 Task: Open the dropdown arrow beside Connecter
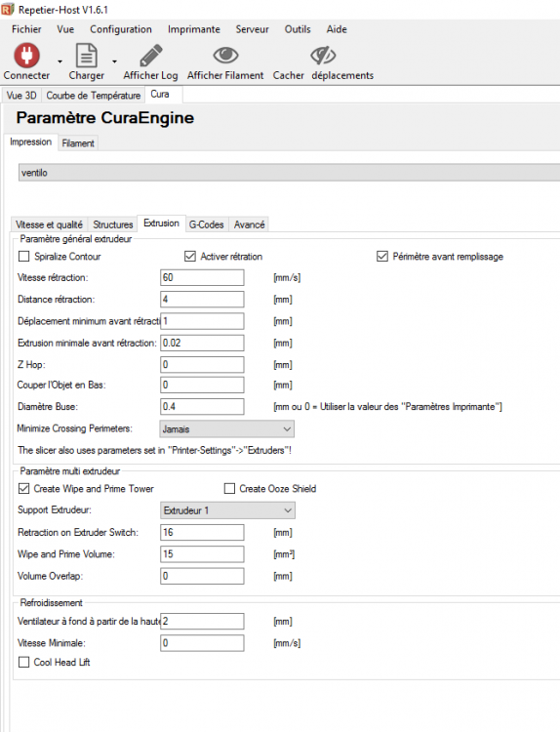pos(60,61)
